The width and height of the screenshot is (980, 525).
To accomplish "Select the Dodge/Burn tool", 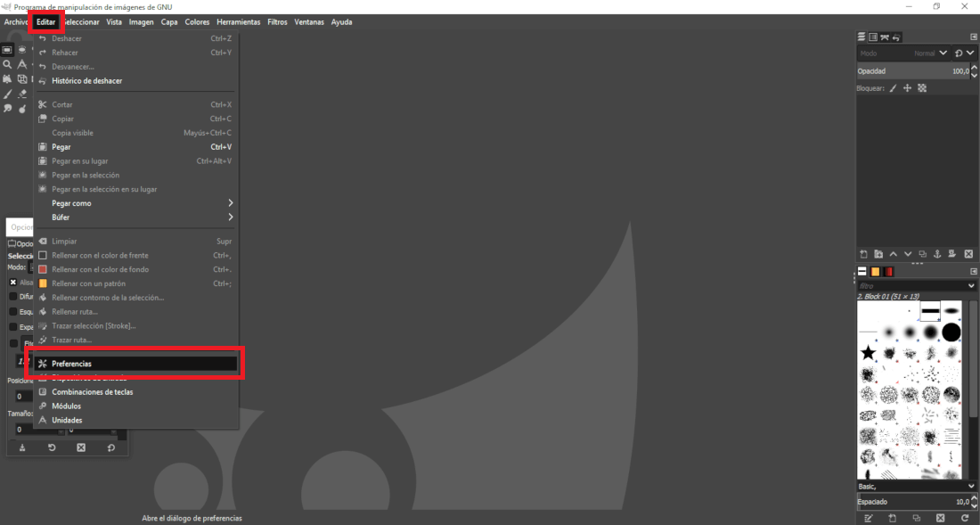I will 22,109.
